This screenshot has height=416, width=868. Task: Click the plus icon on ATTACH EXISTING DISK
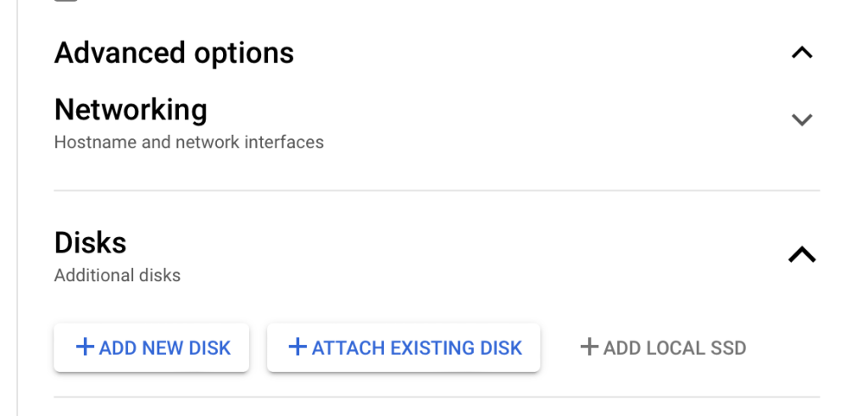[x=297, y=347]
